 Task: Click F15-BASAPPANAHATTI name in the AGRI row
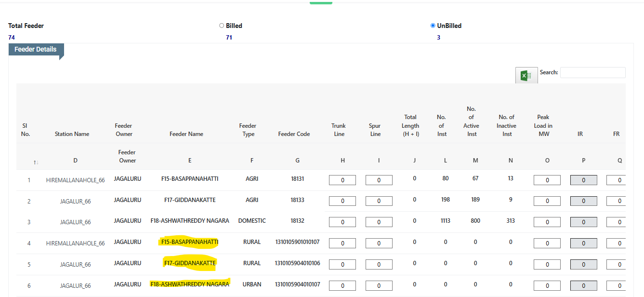(x=190, y=179)
